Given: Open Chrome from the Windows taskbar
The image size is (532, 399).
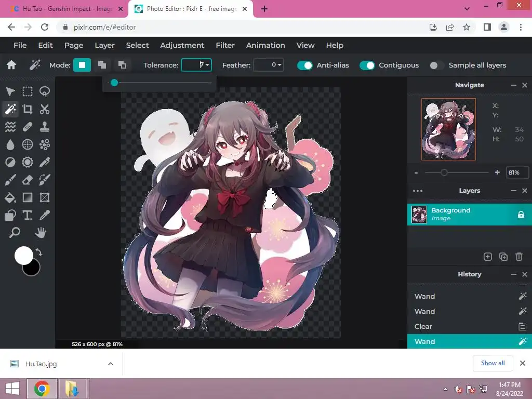Looking at the screenshot, I should click(42, 389).
